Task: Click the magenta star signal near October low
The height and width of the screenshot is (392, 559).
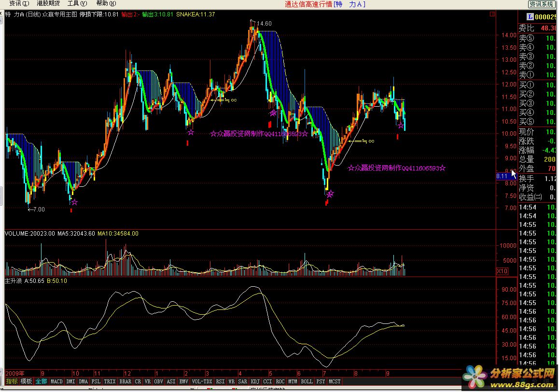Action: [x=74, y=202]
